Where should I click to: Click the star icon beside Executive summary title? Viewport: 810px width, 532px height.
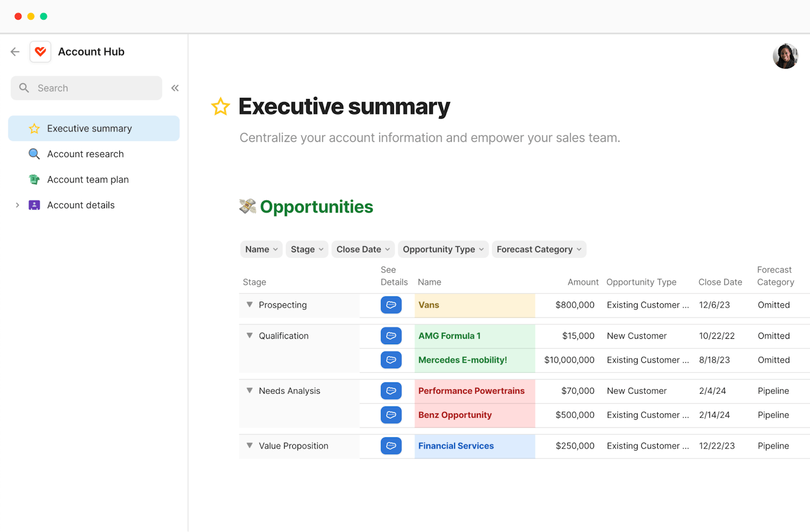coord(220,106)
